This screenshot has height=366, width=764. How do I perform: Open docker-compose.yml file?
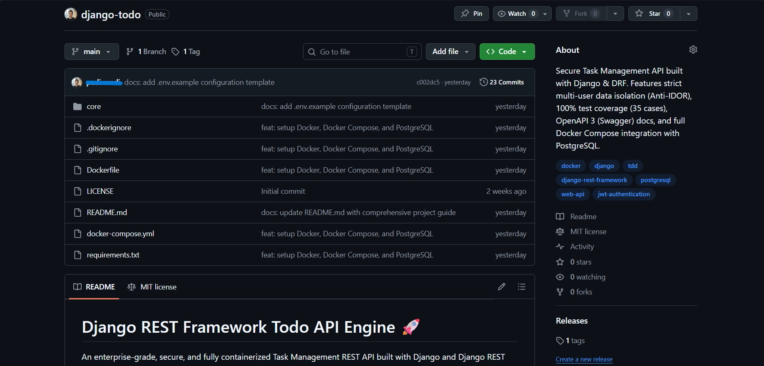pyautogui.click(x=120, y=234)
